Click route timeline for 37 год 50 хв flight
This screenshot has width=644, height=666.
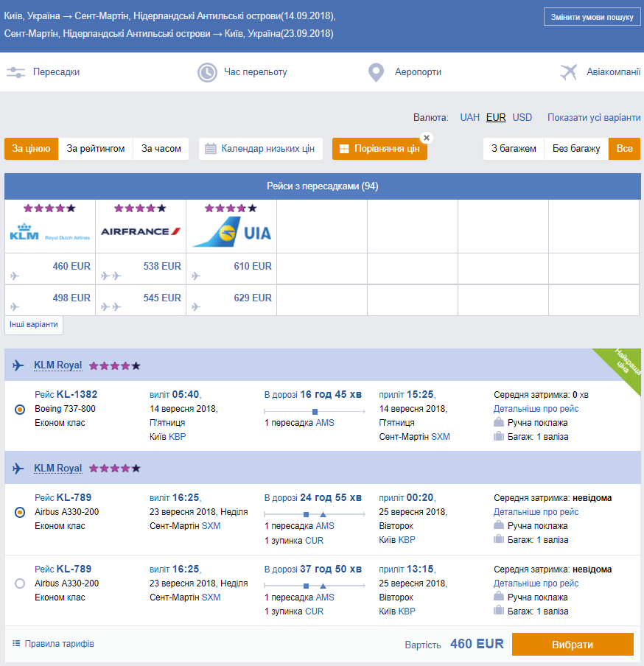tap(315, 586)
